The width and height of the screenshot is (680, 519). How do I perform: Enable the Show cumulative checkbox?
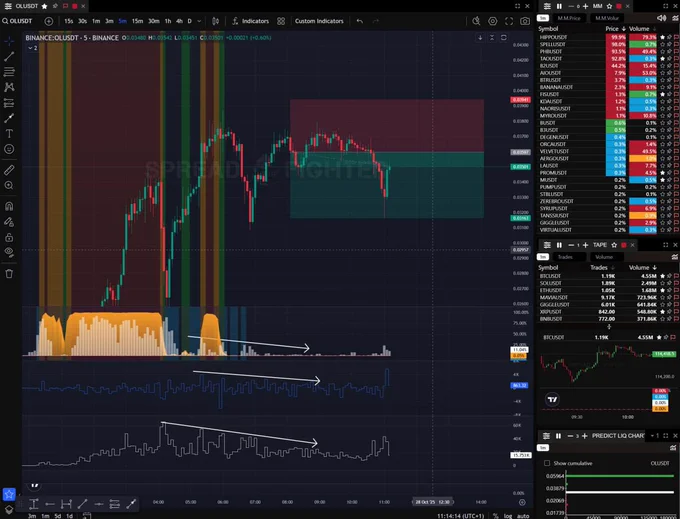point(547,463)
